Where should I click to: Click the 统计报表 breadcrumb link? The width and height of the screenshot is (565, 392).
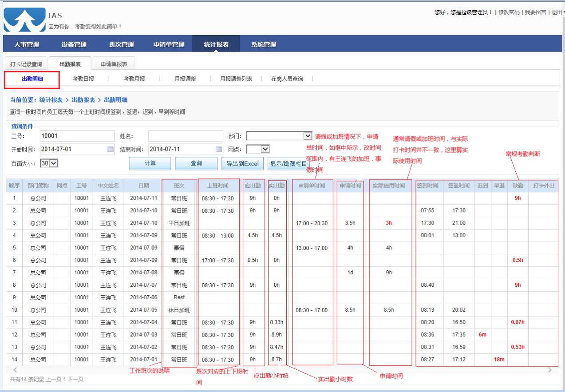pyautogui.click(x=51, y=100)
